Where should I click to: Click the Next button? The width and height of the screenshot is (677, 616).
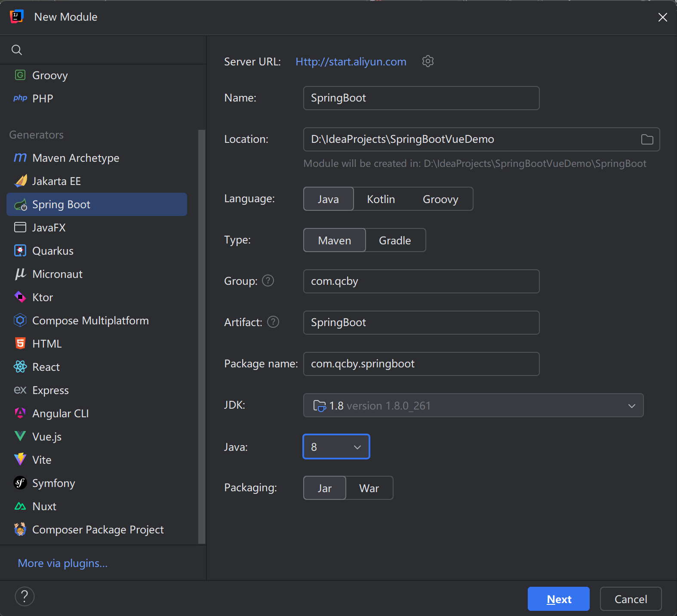click(x=559, y=599)
